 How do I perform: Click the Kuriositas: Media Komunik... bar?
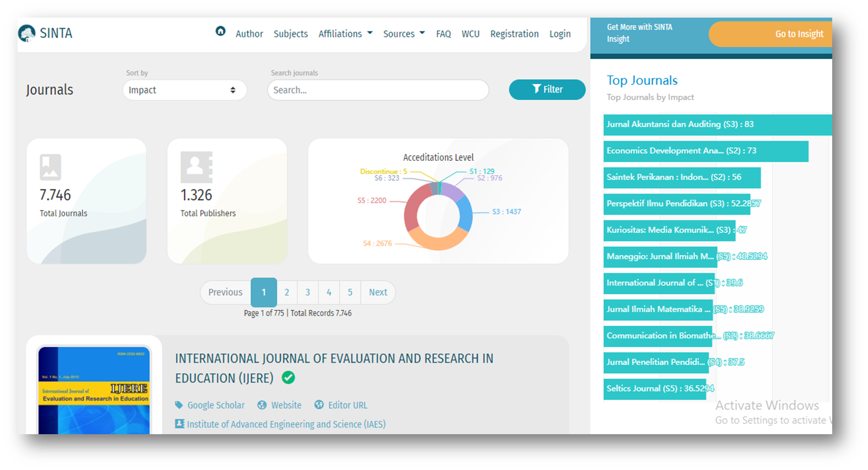[x=670, y=230]
